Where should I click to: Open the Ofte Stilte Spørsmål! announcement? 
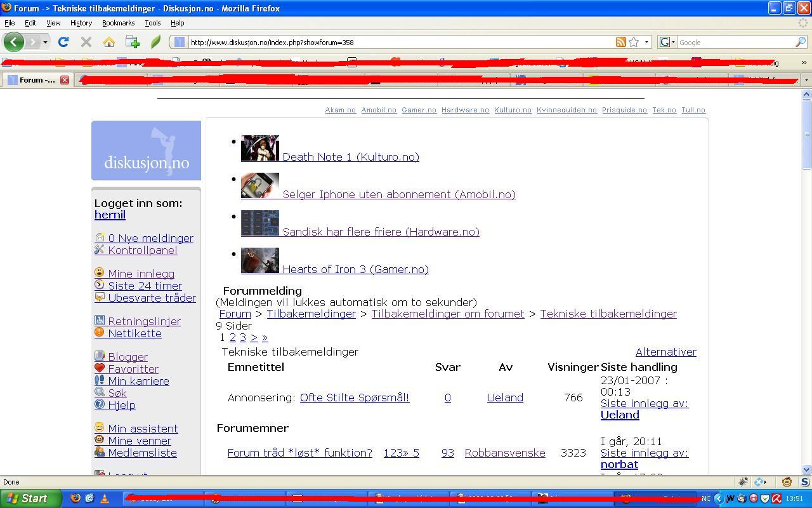coord(355,398)
